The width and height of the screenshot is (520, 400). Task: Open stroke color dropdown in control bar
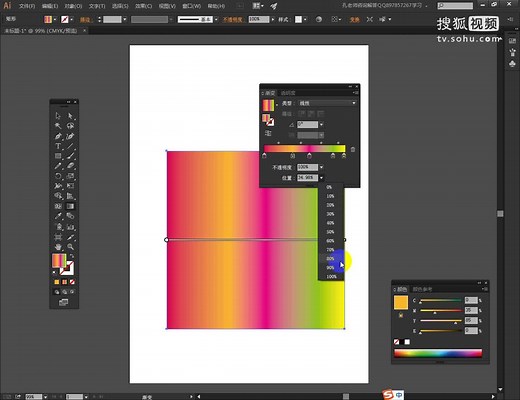tap(71, 20)
